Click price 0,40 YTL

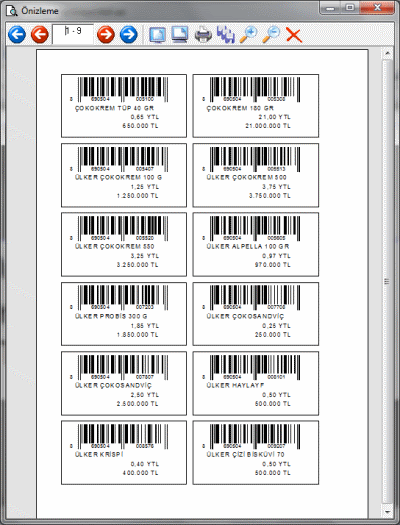point(145,464)
